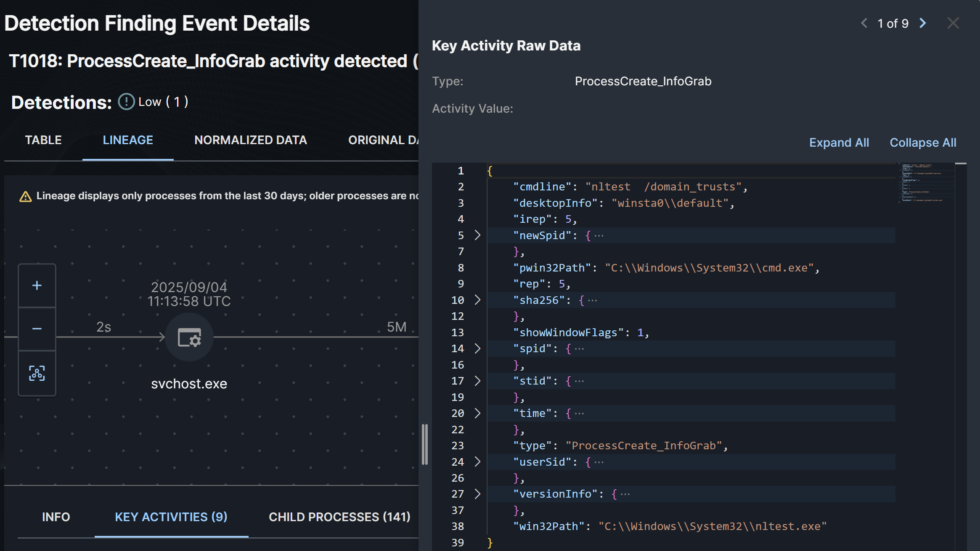Go to next key activity
The image size is (980, 551).
pos(923,23)
